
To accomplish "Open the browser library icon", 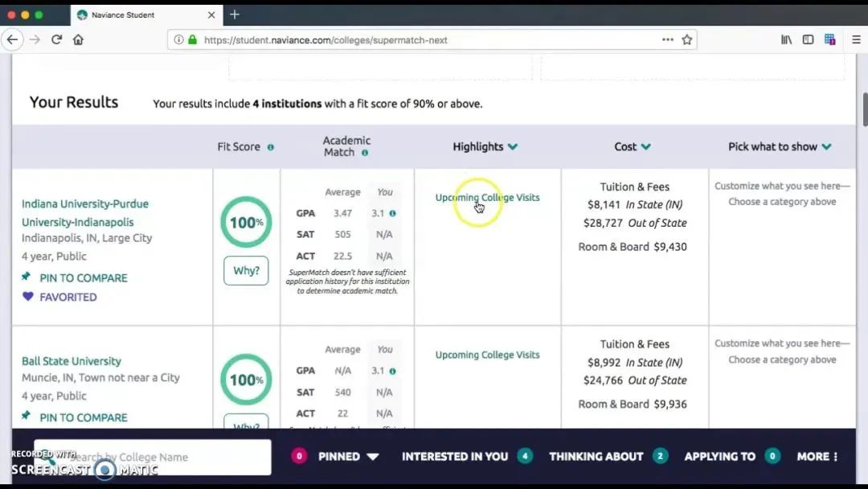I will tap(786, 39).
